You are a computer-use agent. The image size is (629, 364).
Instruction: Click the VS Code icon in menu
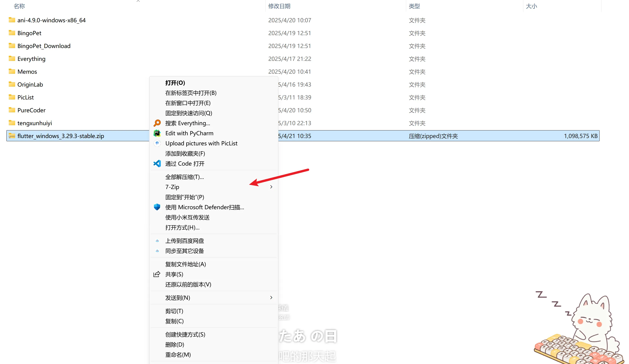point(157,164)
